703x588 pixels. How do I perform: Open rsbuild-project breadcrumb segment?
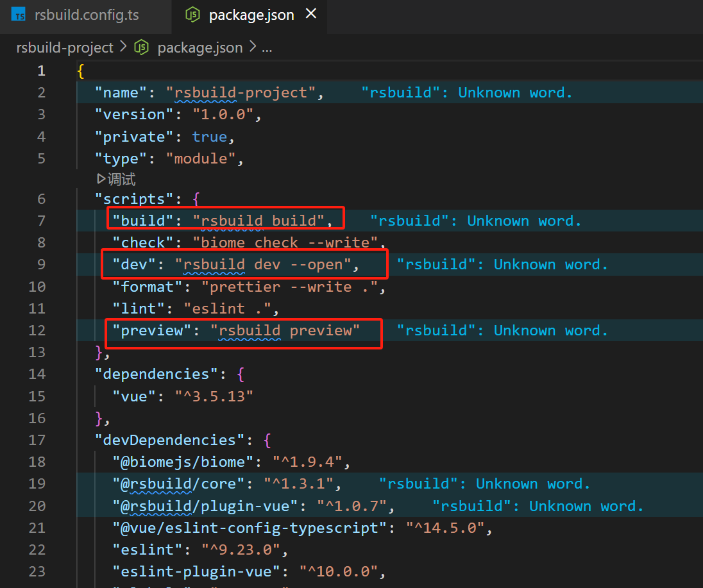tap(65, 47)
